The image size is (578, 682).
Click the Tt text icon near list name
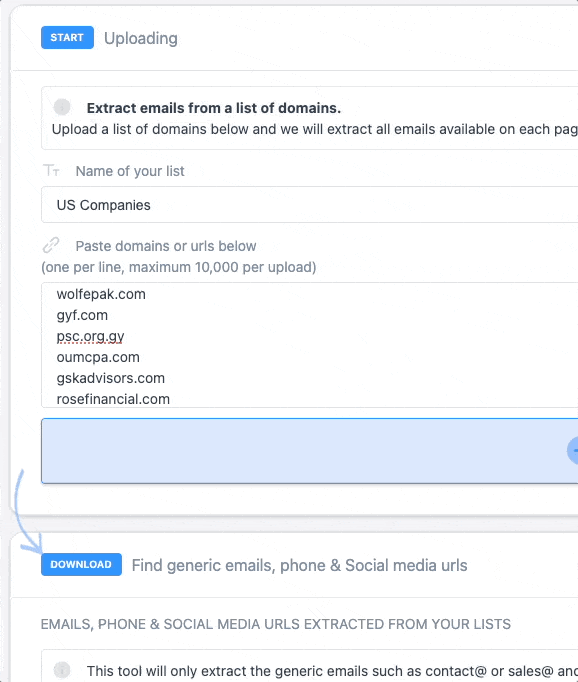tap(51, 170)
